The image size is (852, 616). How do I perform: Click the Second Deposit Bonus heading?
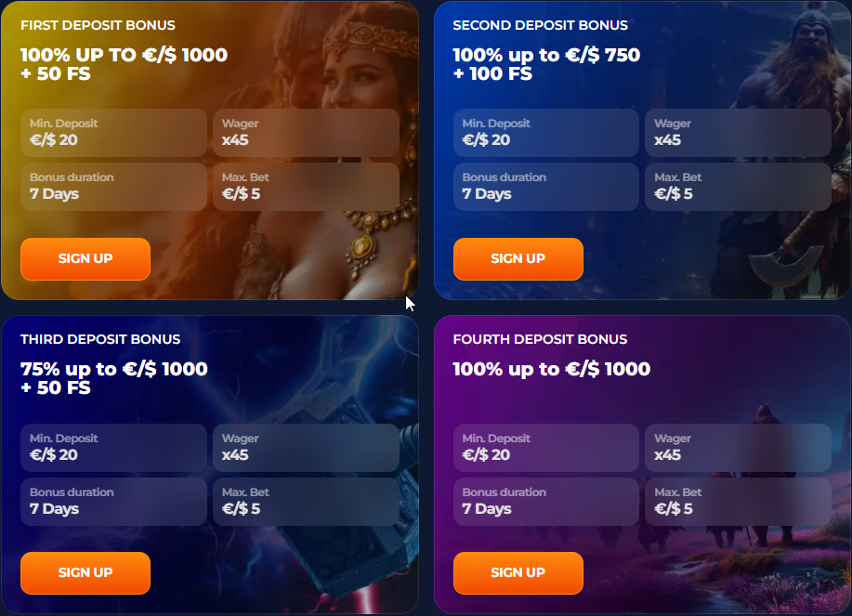point(540,25)
